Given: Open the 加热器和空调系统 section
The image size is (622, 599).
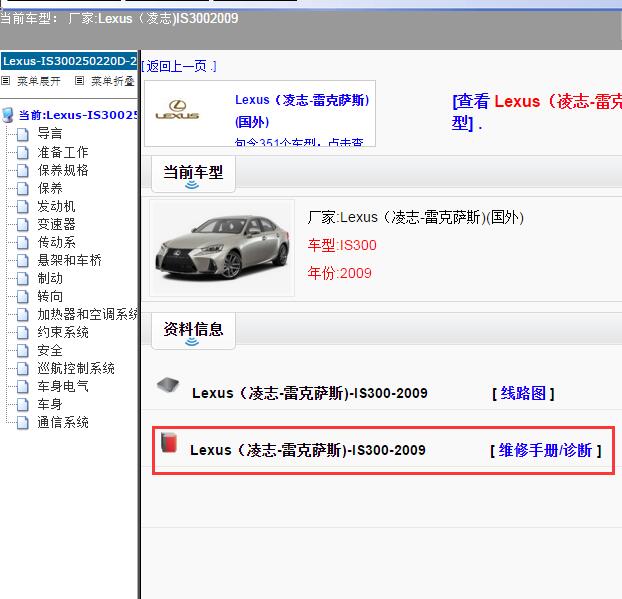Looking at the screenshot, I should click(x=87, y=314).
